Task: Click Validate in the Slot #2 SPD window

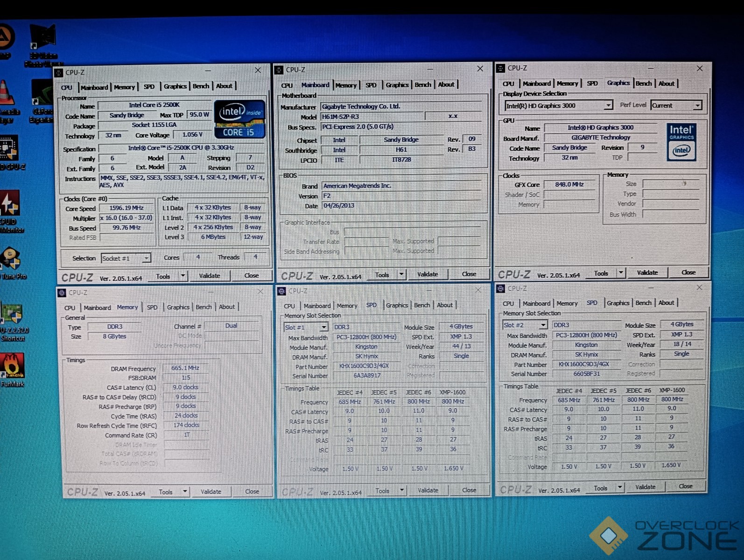Action: [x=646, y=487]
